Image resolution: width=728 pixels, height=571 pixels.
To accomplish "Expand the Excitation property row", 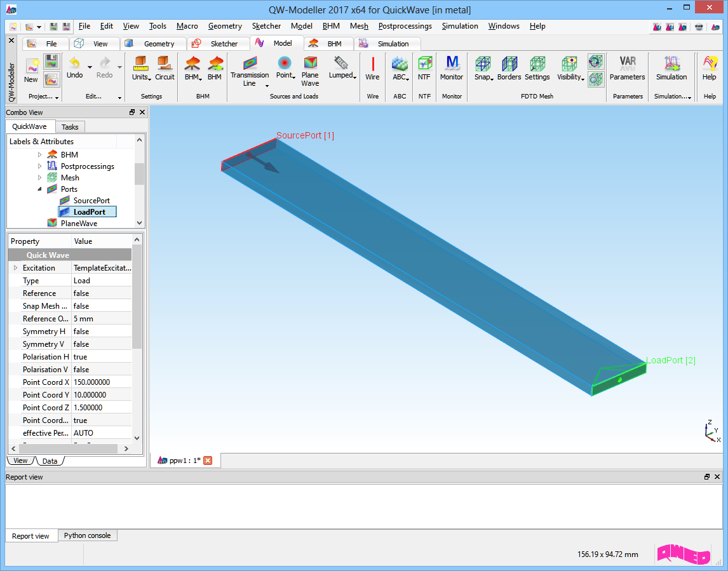I will [x=15, y=268].
